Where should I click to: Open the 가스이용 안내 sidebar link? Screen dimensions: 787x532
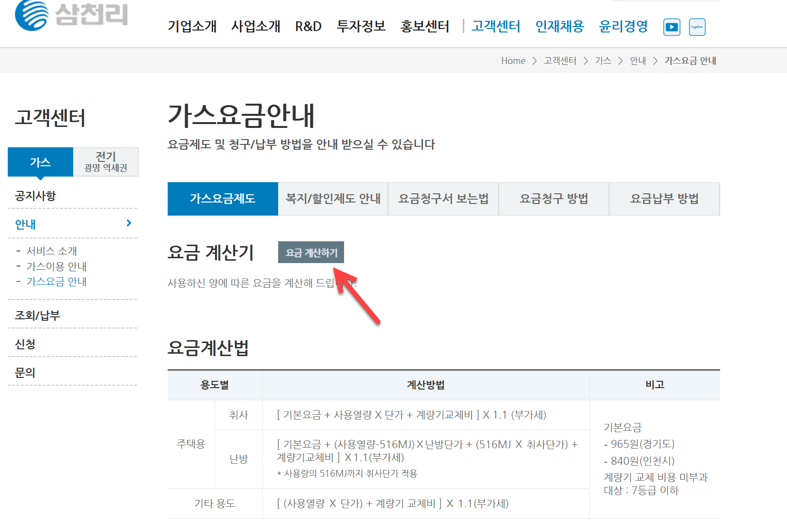pyautogui.click(x=56, y=266)
